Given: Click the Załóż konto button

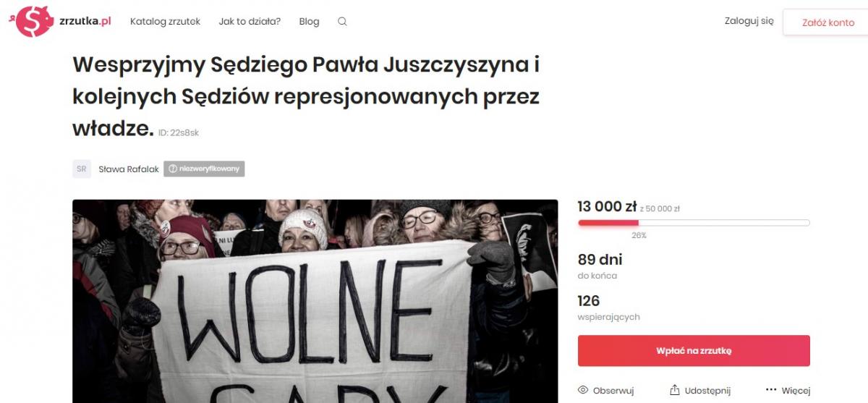Looking at the screenshot, I should pyautogui.click(x=828, y=22).
